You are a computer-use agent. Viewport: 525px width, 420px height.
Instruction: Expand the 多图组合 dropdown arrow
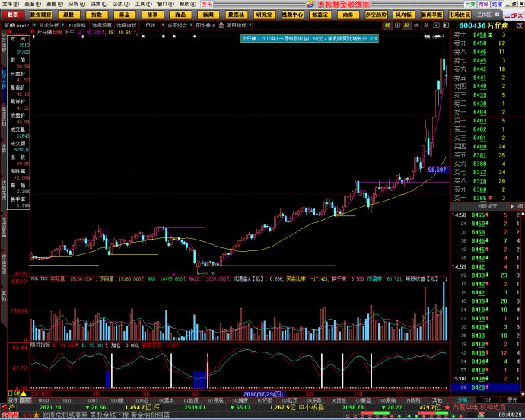pos(191,25)
